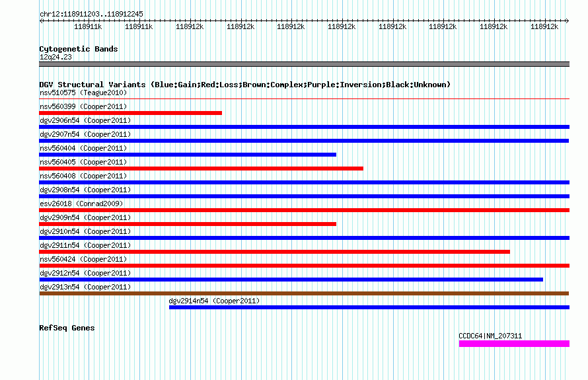This screenshot has width=588, height=380.
Task: Select the red nsv560399 loss bar
Action: pos(131,113)
